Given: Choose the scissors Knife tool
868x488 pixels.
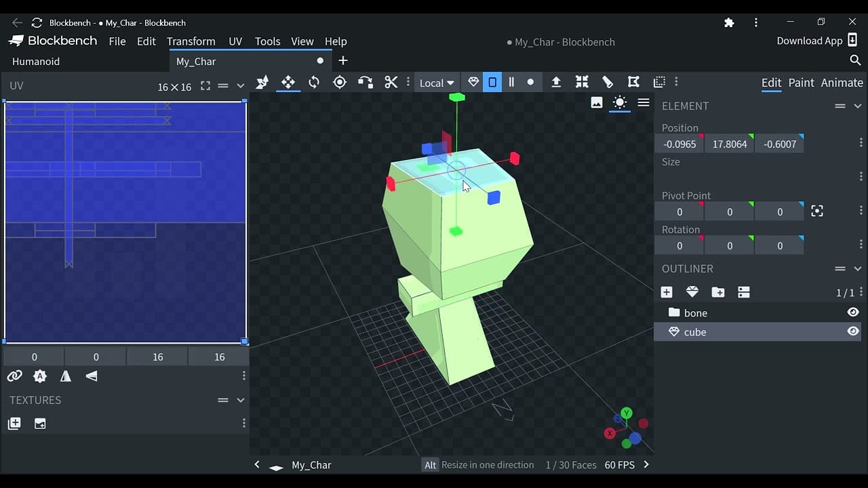Looking at the screenshot, I should tap(391, 82).
